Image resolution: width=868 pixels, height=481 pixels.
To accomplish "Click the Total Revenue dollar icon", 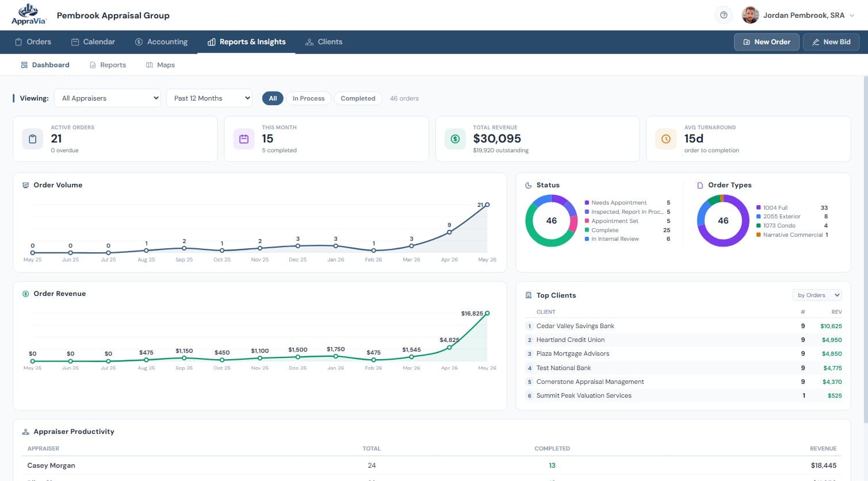I will 455,138.
